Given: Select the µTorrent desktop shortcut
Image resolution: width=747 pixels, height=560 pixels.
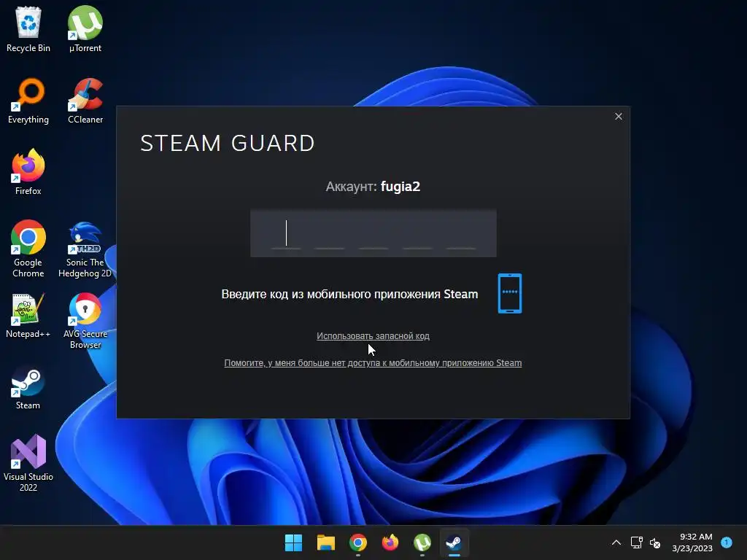Looking at the screenshot, I should click(85, 29).
